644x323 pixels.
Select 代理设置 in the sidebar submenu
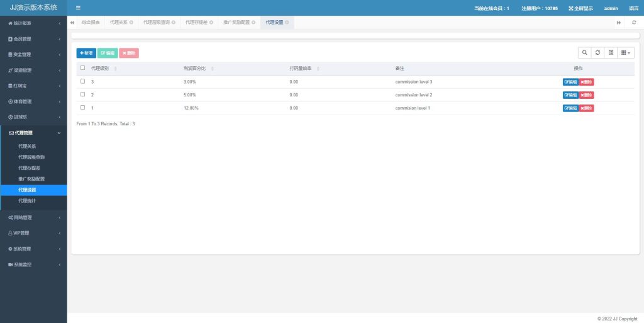pyautogui.click(x=34, y=190)
